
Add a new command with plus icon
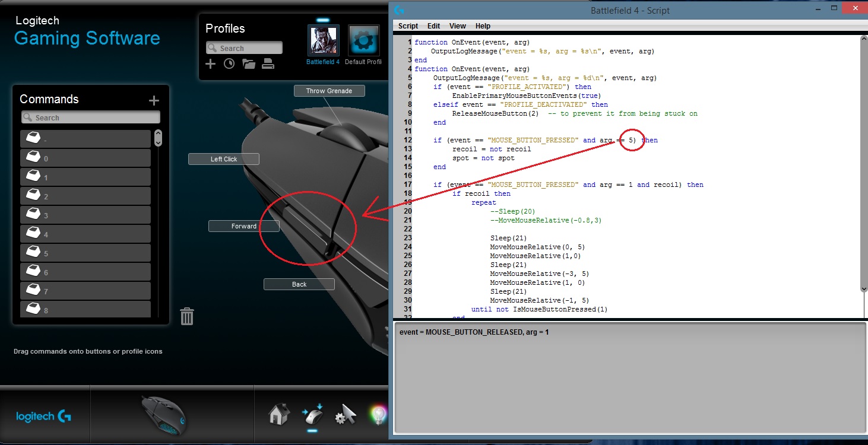click(154, 100)
